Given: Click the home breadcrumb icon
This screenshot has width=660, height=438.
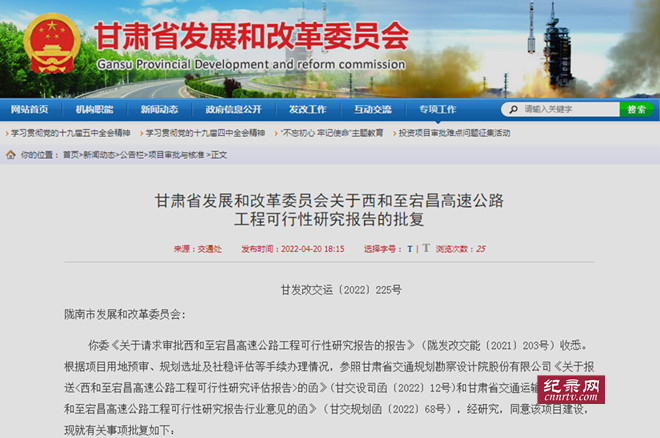Looking at the screenshot, I should (11, 155).
